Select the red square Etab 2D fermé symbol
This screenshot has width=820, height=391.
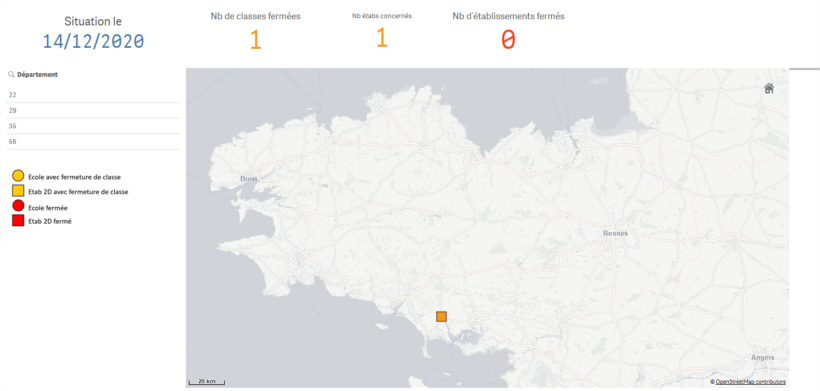click(x=18, y=221)
